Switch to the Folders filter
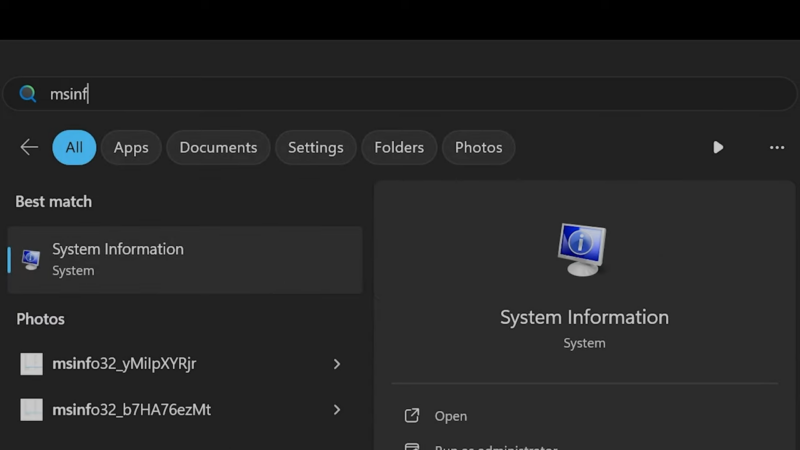Image resolution: width=800 pixels, height=450 pixels. point(399,147)
